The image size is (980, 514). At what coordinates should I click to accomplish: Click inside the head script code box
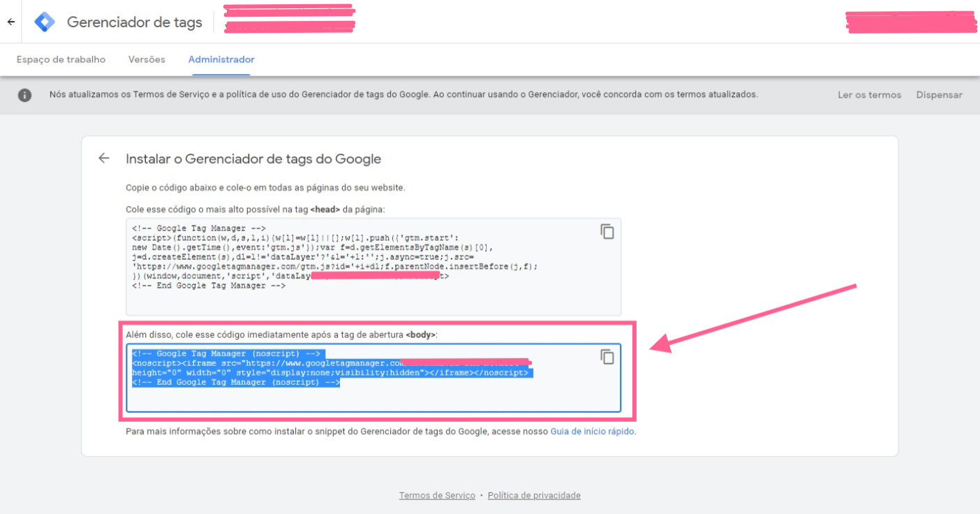(x=373, y=267)
